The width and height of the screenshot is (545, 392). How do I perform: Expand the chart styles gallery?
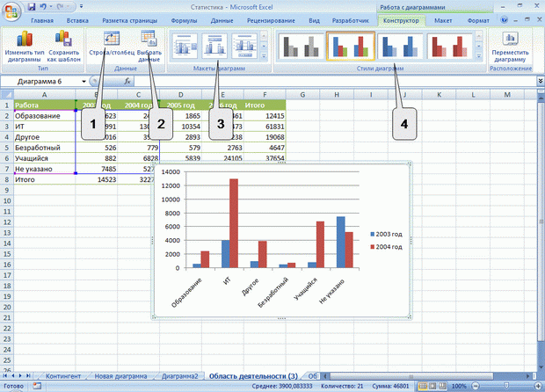(481, 56)
